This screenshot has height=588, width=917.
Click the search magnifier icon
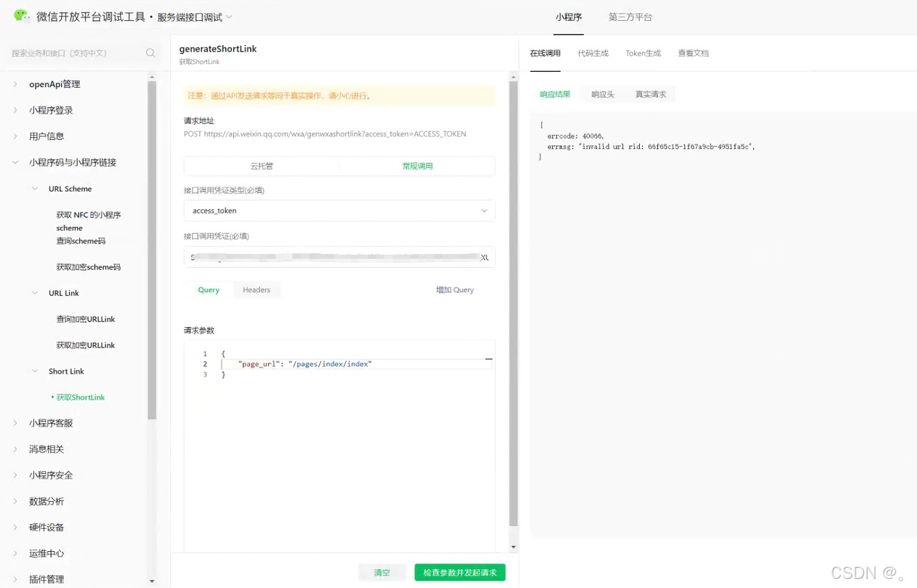tap(150, 53)
